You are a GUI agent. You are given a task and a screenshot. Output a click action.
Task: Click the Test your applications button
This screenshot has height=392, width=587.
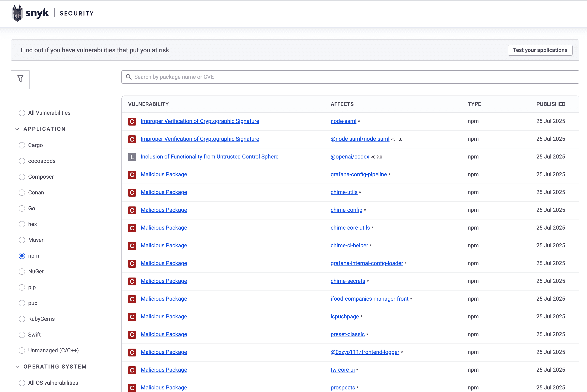click(x=540, y=50)
